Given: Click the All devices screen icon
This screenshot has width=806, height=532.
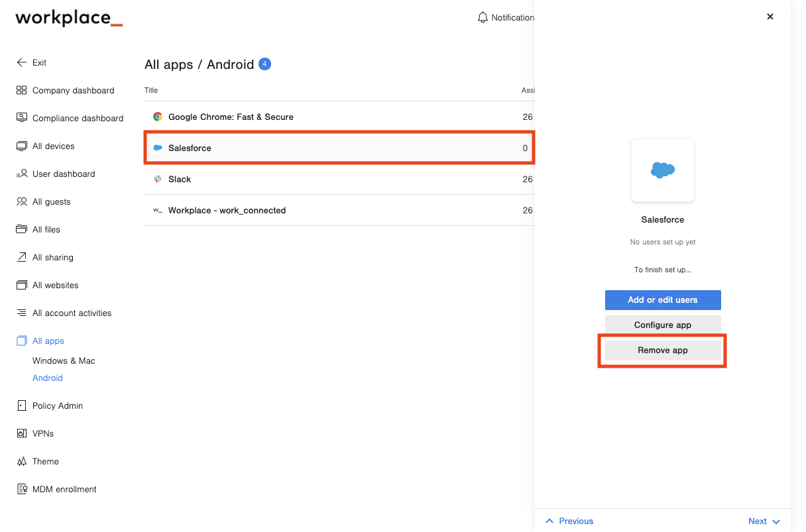Looking at the screenshot, I should [x=21, y=146].
